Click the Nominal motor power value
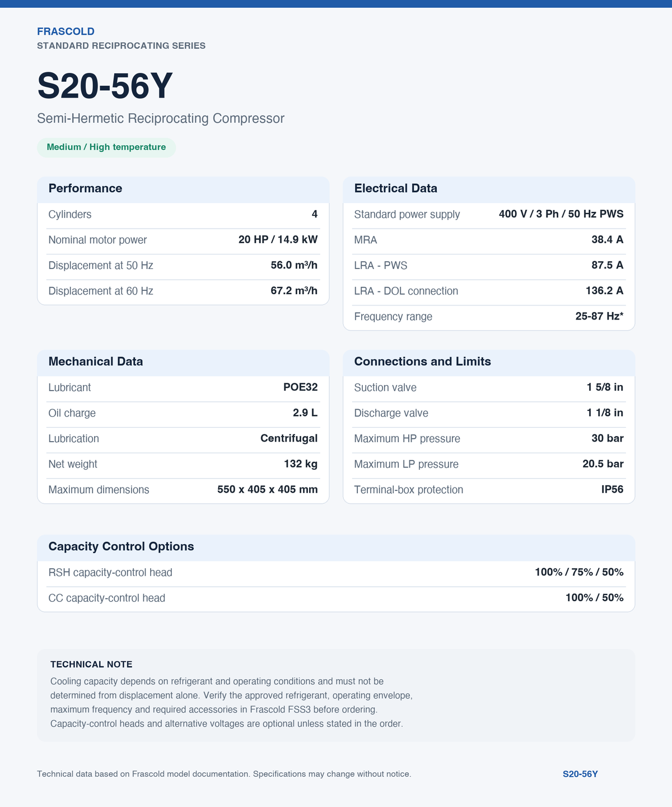Image resolution: width=672 pixels, height=807 pixels. [278, 240]
